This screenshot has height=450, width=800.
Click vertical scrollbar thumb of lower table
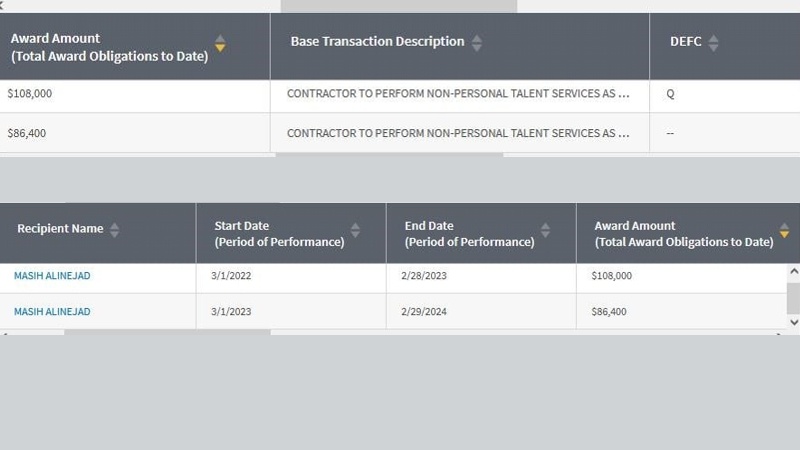[794, 298]
